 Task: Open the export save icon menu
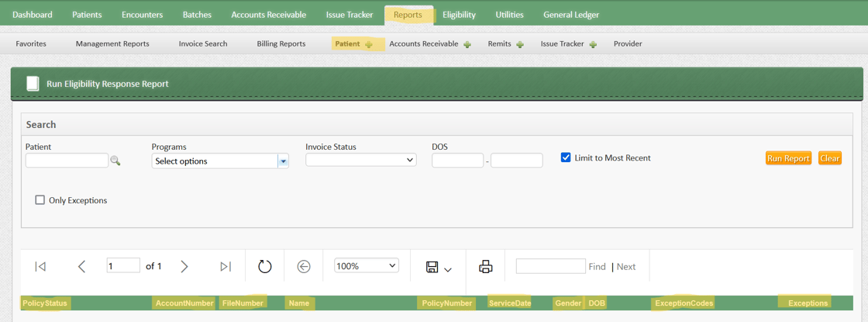tap(439, 267)
